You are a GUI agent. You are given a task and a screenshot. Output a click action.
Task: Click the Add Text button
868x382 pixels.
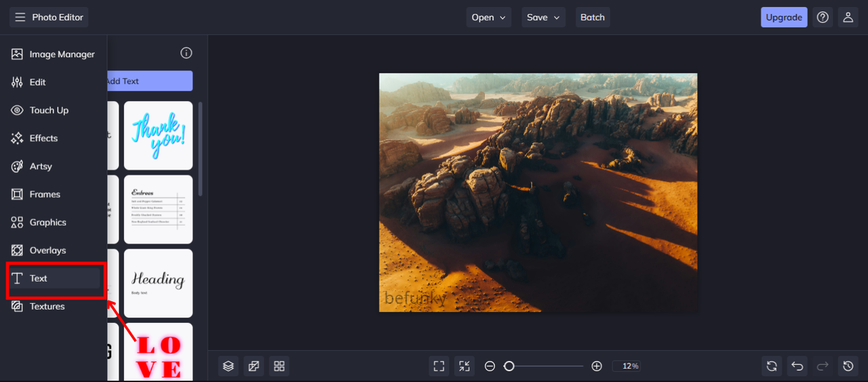150,81
